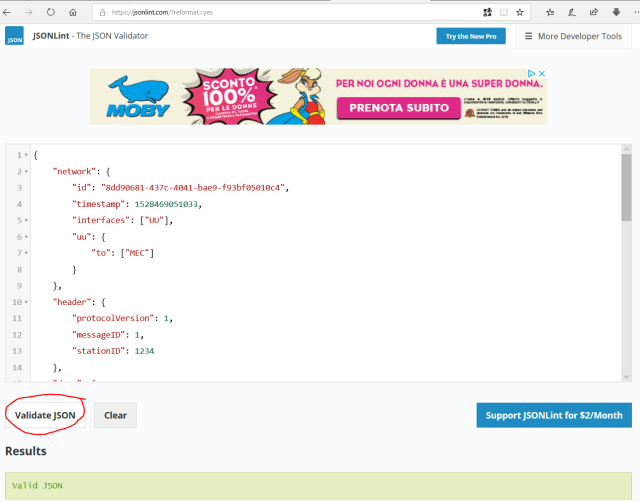Bookmark this page with the star icon
The height and width of the screenshot is (502, 640).
point(520,12)
